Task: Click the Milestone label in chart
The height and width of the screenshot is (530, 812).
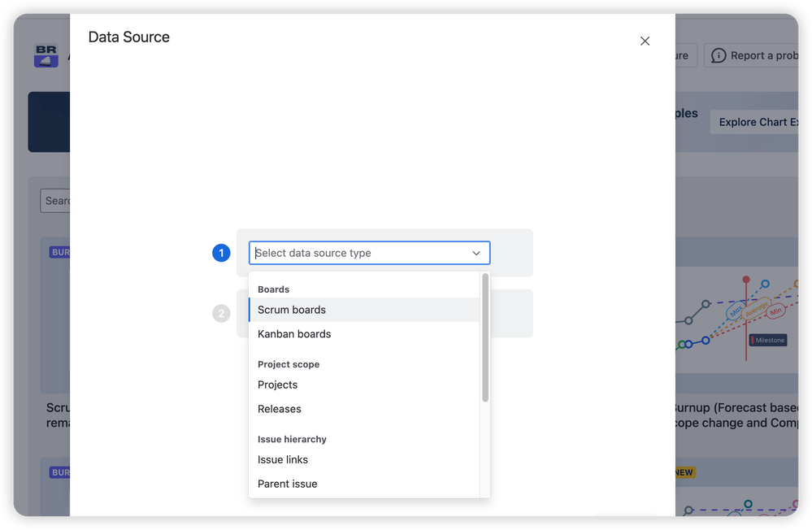Action: [x=768, y=341]
